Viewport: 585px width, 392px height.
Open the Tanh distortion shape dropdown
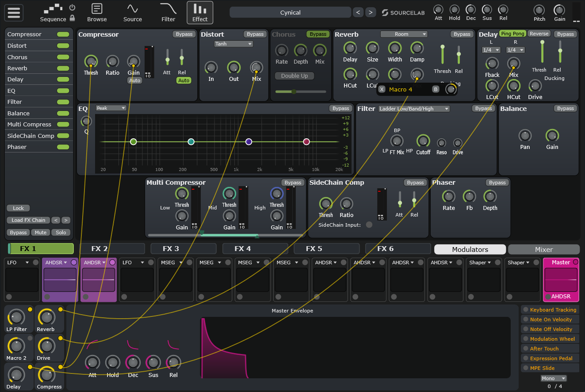233,44
